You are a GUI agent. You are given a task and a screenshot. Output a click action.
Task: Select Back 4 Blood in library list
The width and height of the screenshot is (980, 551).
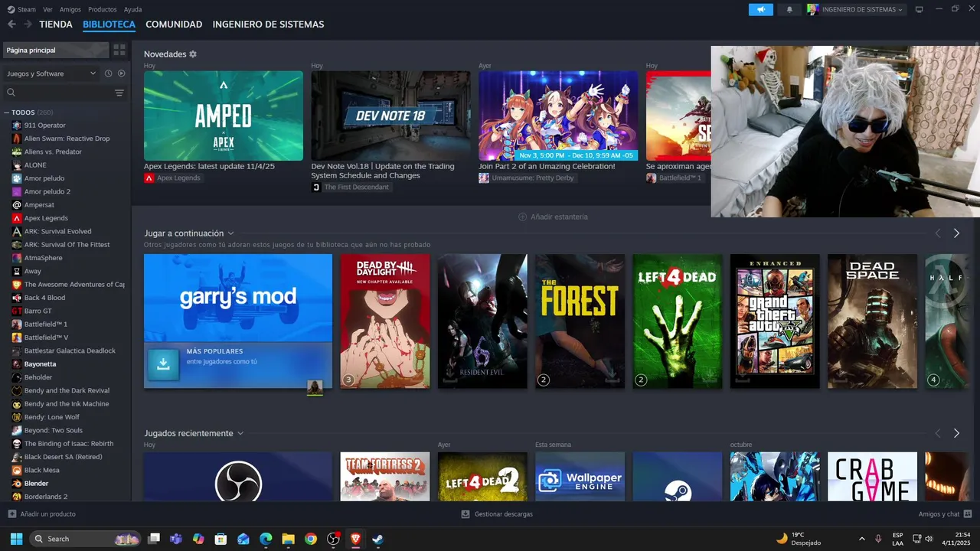[44, 298]
